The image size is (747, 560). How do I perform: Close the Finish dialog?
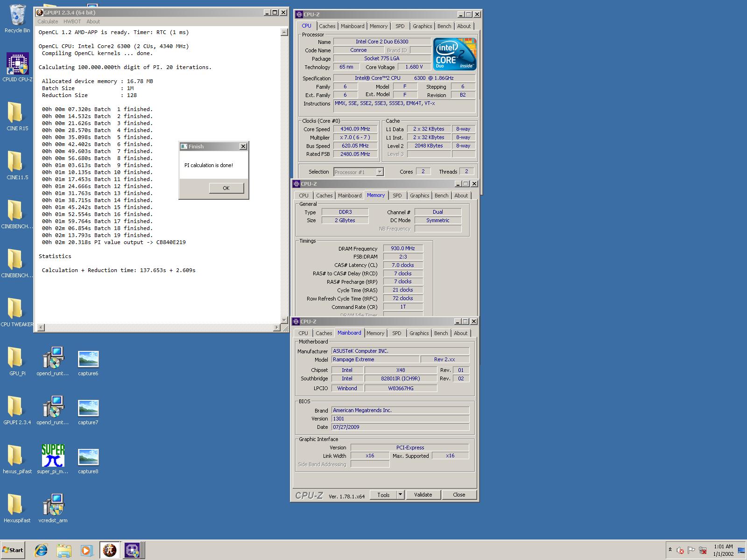(x=243, y=147)
